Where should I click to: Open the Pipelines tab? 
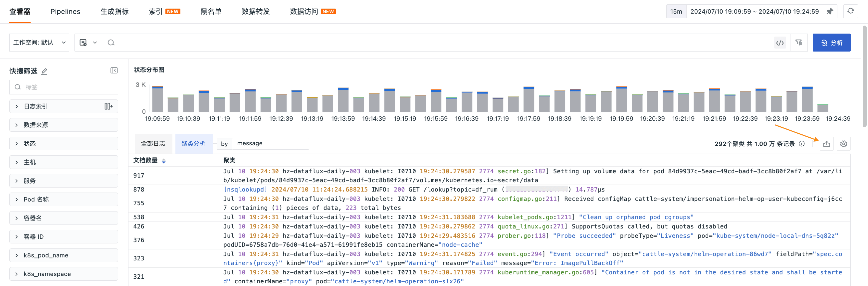(65, 11)
